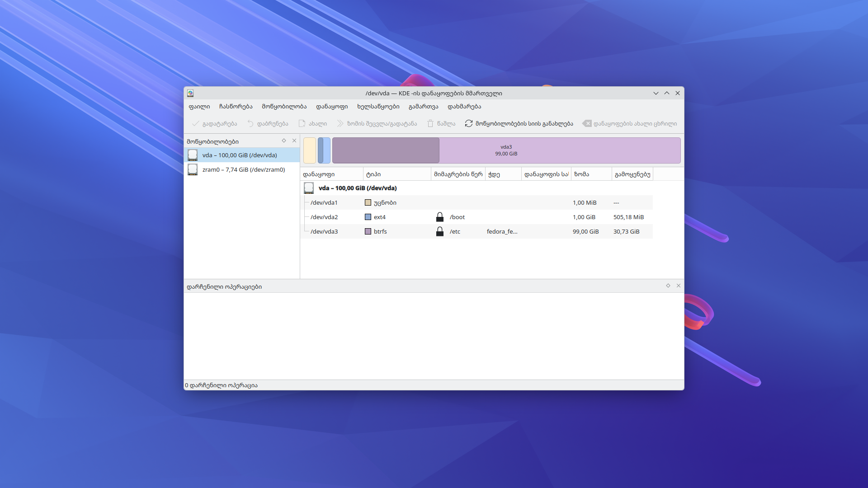Float the pending operations panel
This screenshot has width=868, height=488.
pos(668,286)
